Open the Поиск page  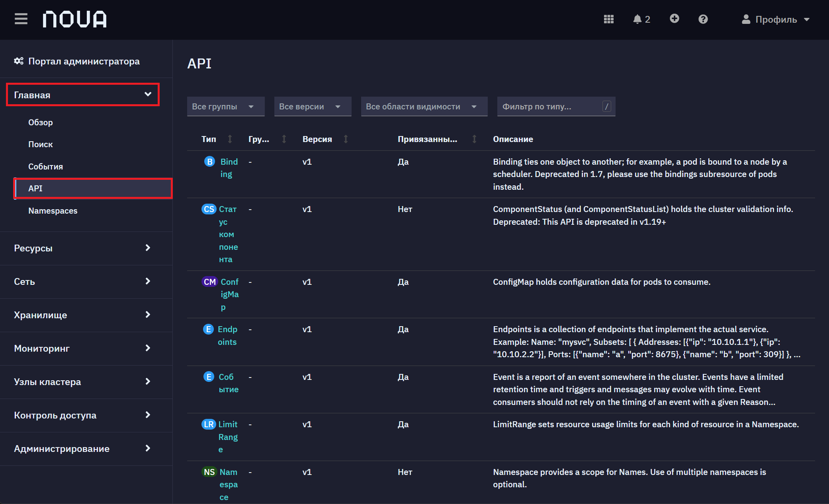[41, 144]
